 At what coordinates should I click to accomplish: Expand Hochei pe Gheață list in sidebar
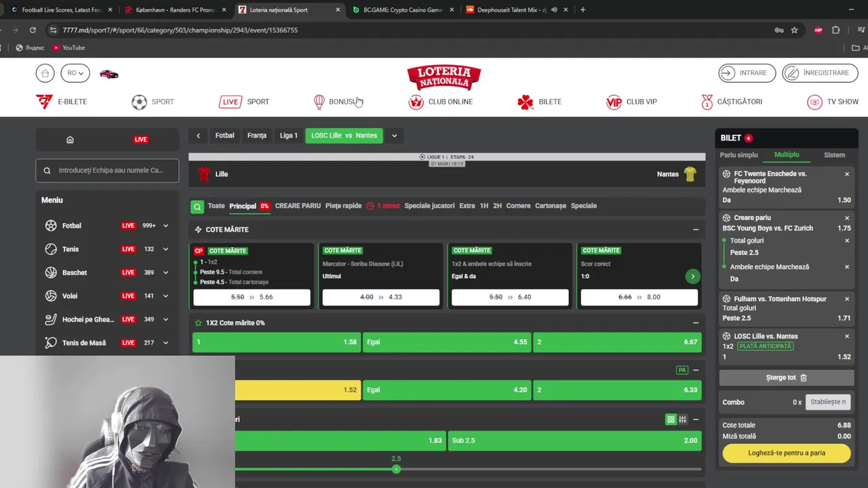coord(166,319)
